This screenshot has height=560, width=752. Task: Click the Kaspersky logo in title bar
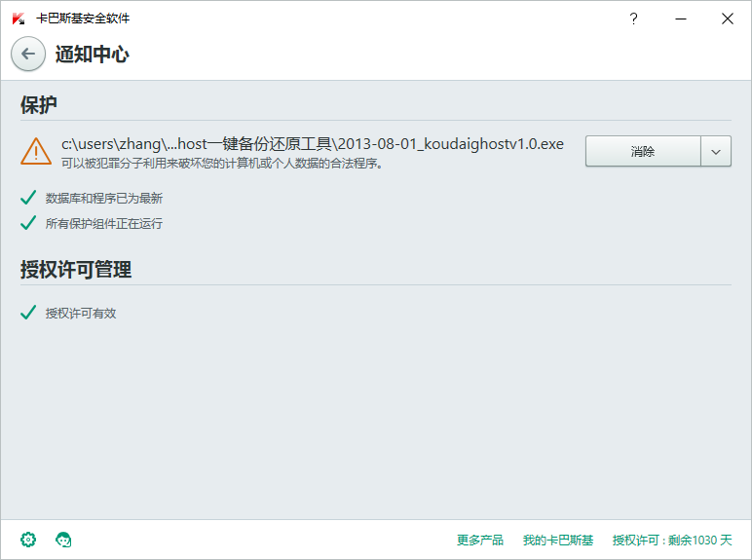pyautogui.click(x=19, y=19)
